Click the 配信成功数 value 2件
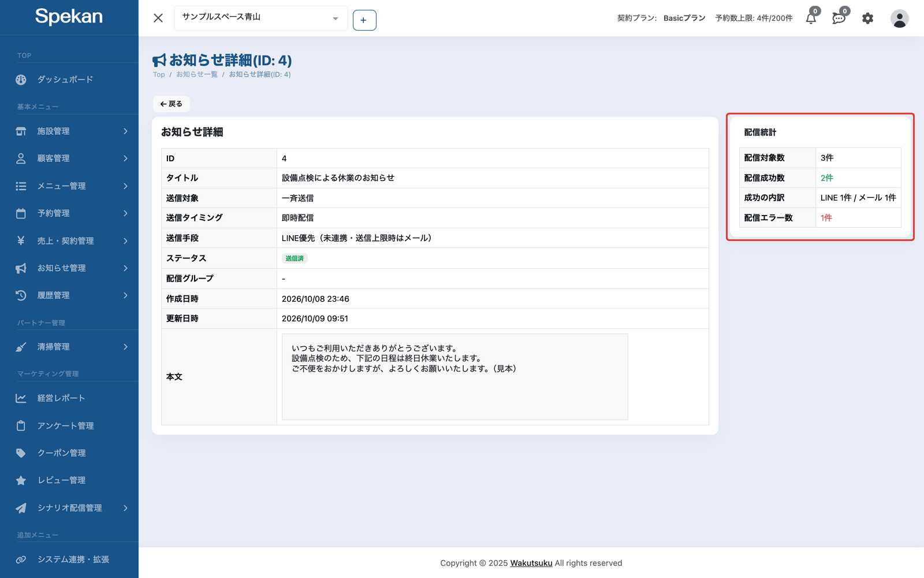924x578 pixels. point(827,178)
